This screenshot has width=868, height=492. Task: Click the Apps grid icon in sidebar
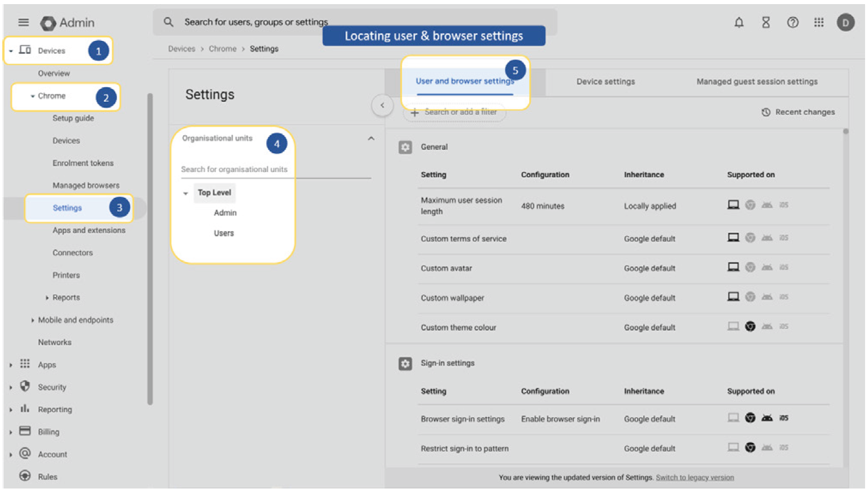(x=25, y=364)
